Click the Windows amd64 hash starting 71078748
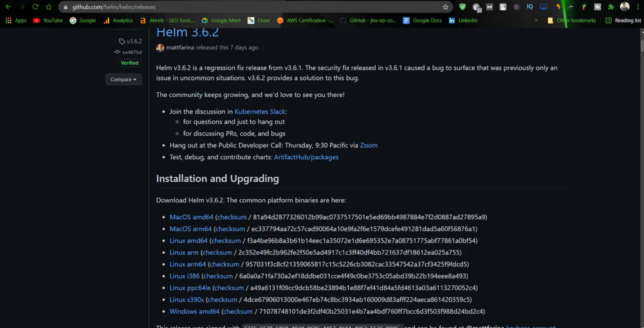The width and height of the screenshot is (644, 328). (x=371, y=311)
